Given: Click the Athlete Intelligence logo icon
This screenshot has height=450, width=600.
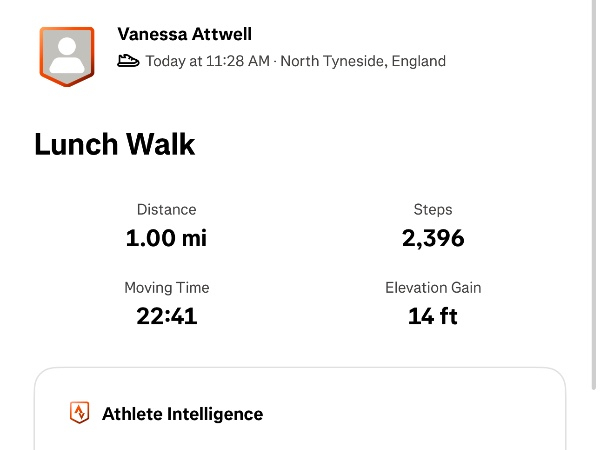Looking at the screenshot, I should [79, 413].
